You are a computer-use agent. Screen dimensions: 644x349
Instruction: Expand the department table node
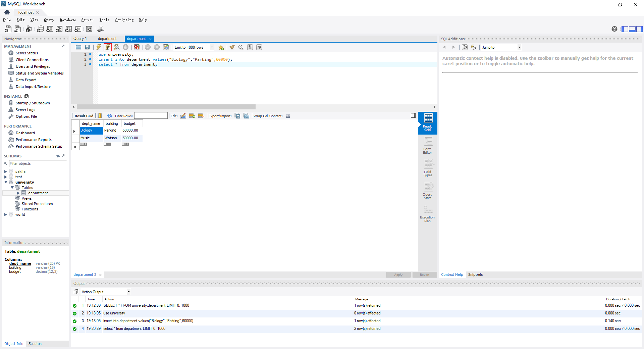[x=18, y=193]
